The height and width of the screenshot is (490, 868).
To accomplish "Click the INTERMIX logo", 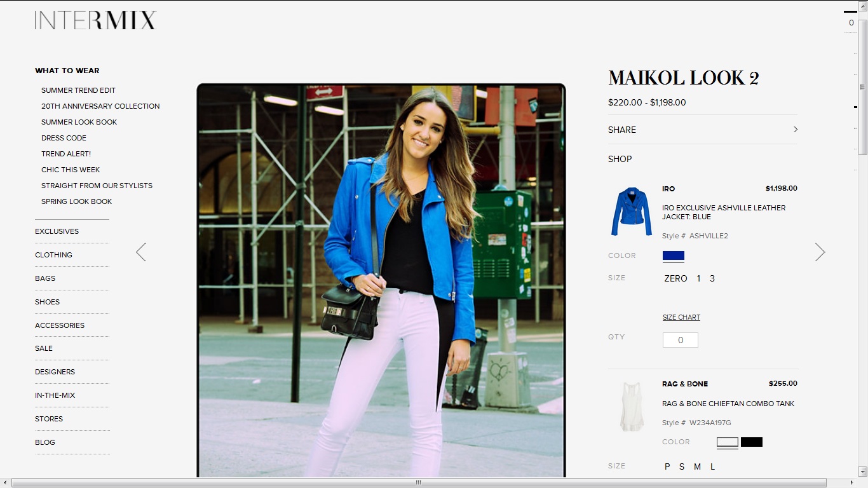I will (x=95, y=20).
